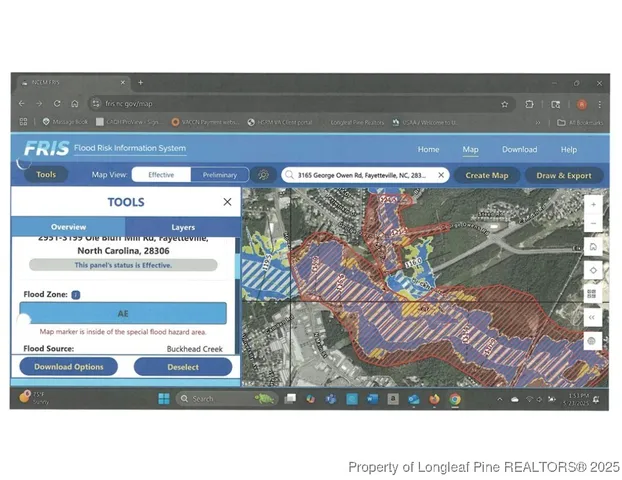Collapse the map toolbar with double-chevron
The width and height of the screenshot is (622, 480).
click(x=592, y=317)
